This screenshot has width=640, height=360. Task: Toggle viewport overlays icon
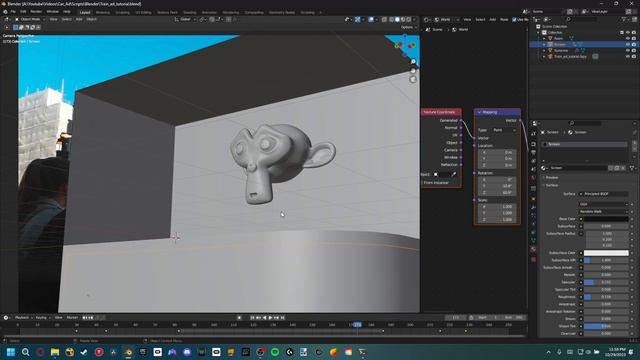(371, 19)
